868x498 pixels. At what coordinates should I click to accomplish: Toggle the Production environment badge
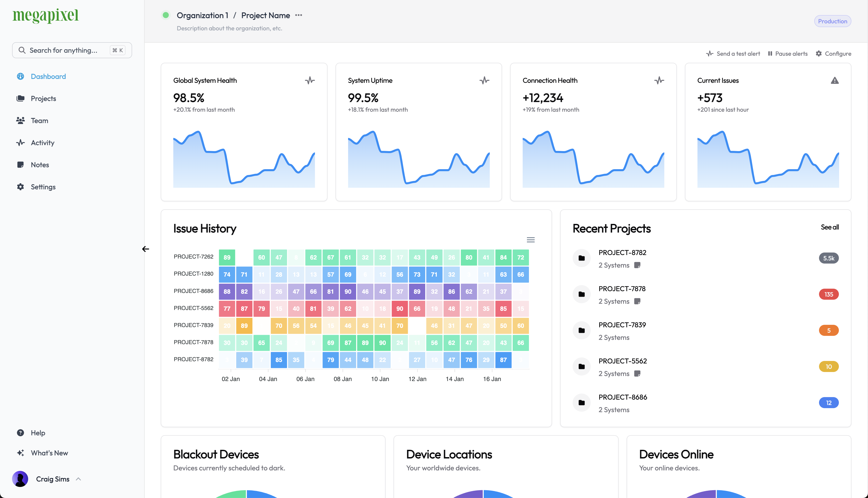pos(833,21)
